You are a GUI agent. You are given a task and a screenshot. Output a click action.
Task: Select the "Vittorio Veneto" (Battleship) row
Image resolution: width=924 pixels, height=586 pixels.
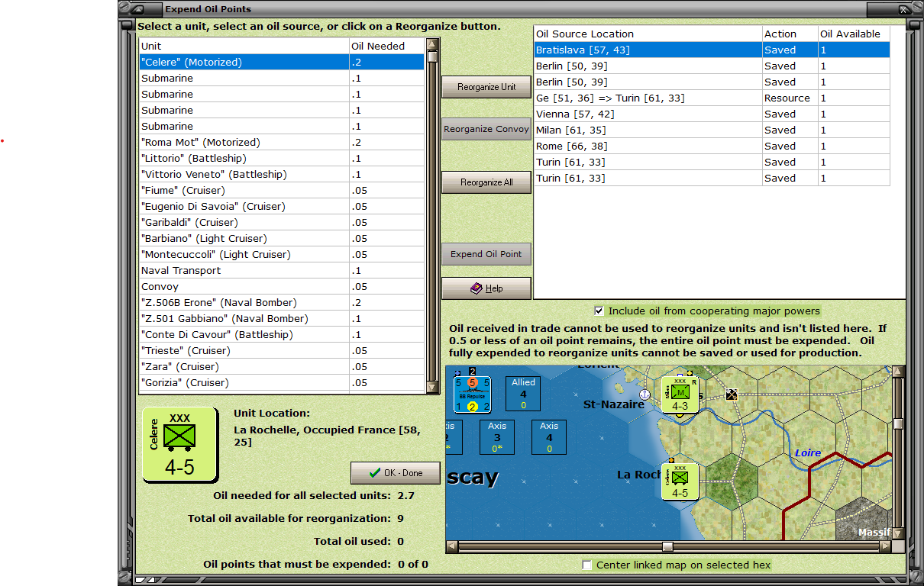[x=281, y=175]
